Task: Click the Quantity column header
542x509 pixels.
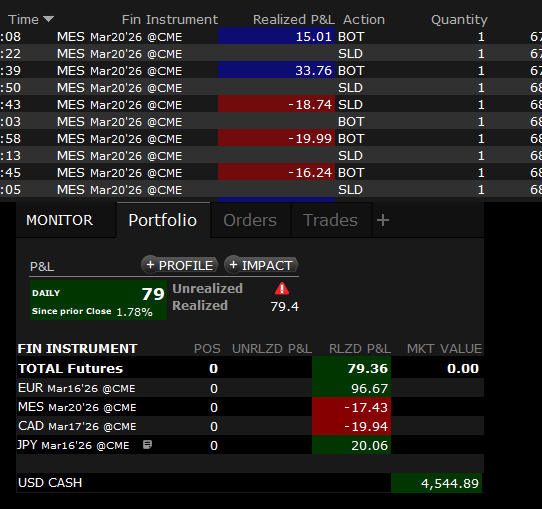Action: (459, 19)
